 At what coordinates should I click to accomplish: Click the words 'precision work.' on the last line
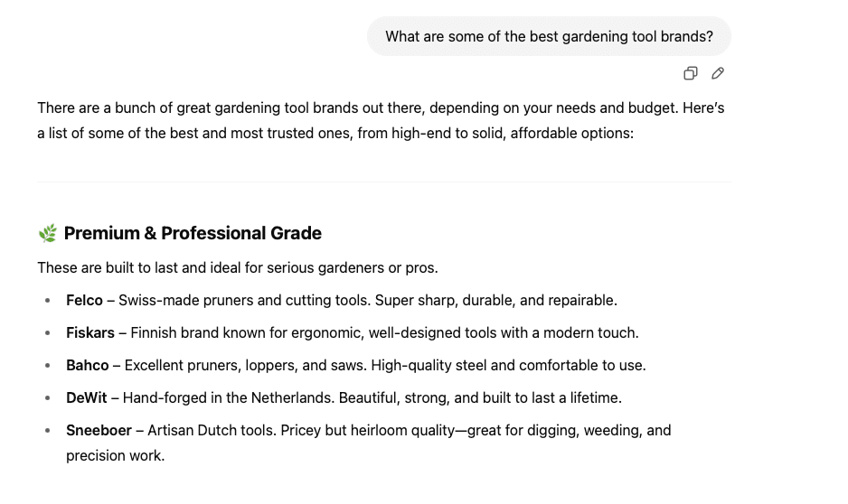pos(116,456)
